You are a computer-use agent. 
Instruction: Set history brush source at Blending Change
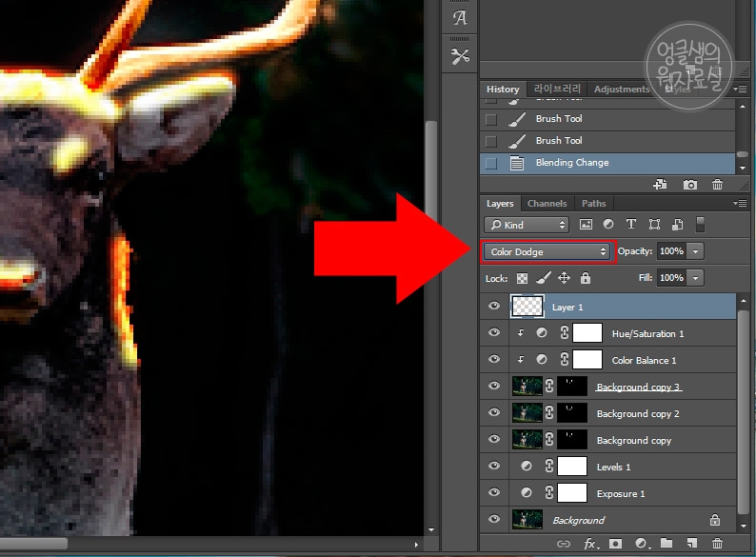click(490, 163)
